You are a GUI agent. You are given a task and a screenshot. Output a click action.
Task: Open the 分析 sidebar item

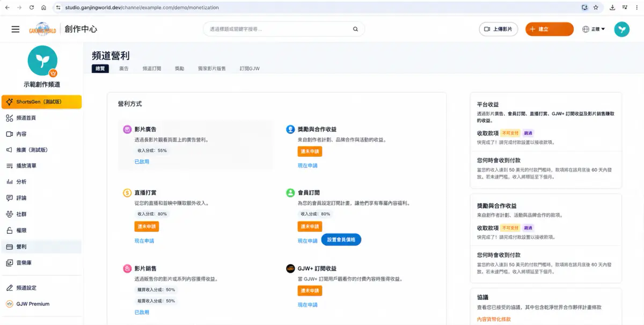click(x=41, y=182)
